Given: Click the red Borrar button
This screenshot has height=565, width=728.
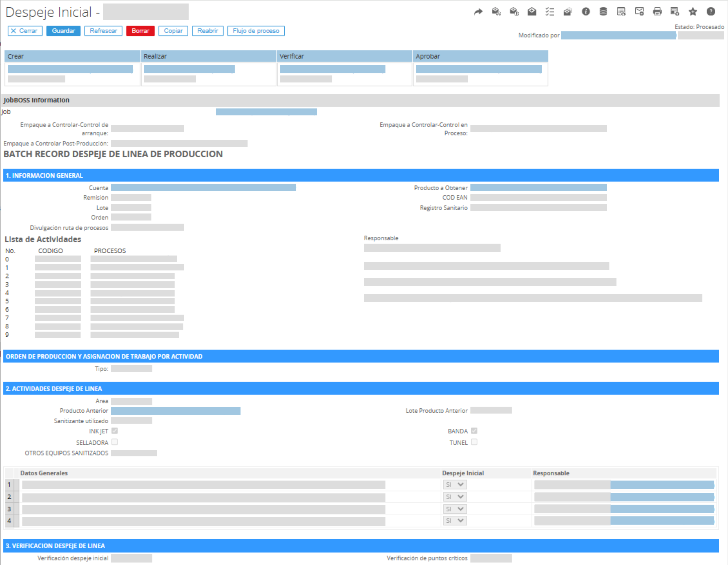Looking at the screenshot, I should [140, 31].
